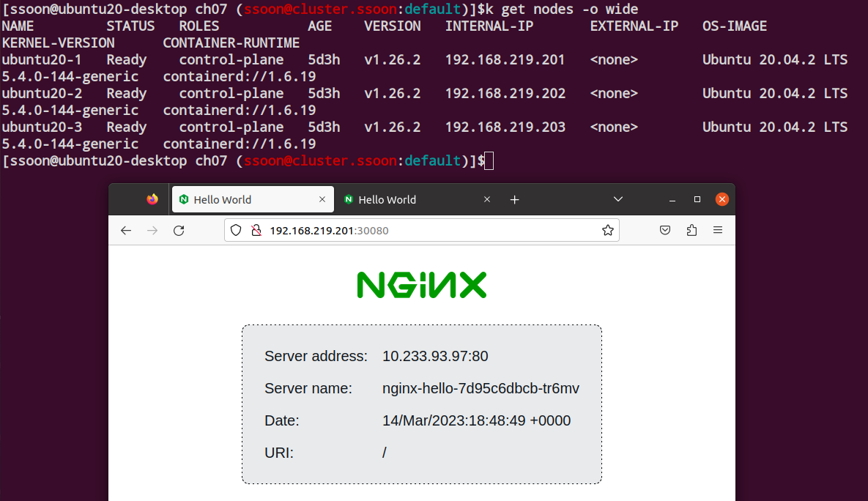Close the Firefox window with the red button

point(722,199)
